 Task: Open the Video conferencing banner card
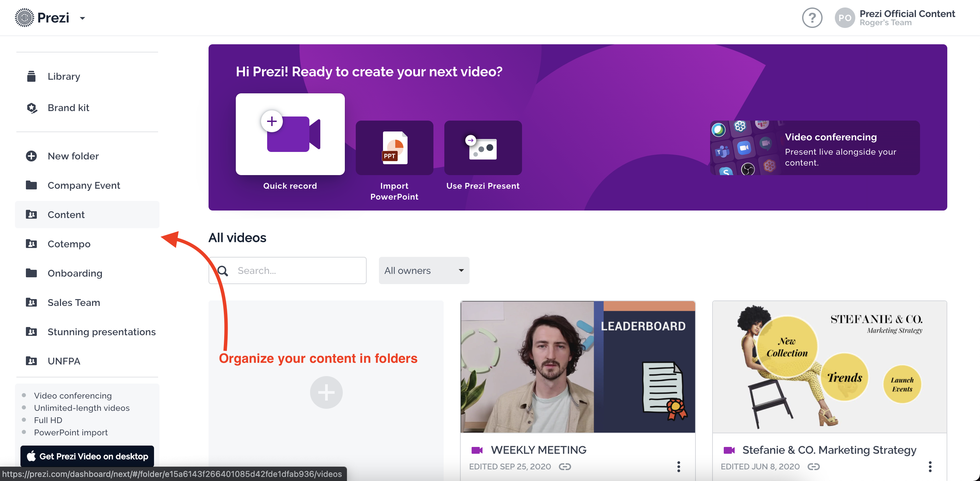click(x=814, y=148)
